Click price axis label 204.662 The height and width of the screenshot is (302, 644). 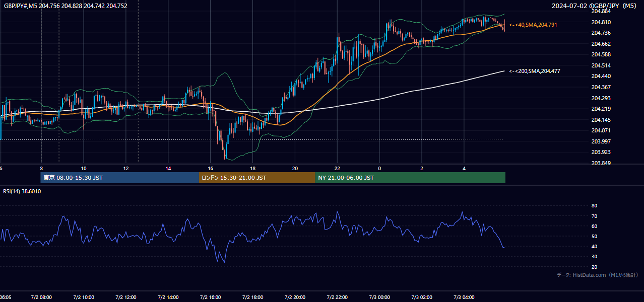coord(601,44)
